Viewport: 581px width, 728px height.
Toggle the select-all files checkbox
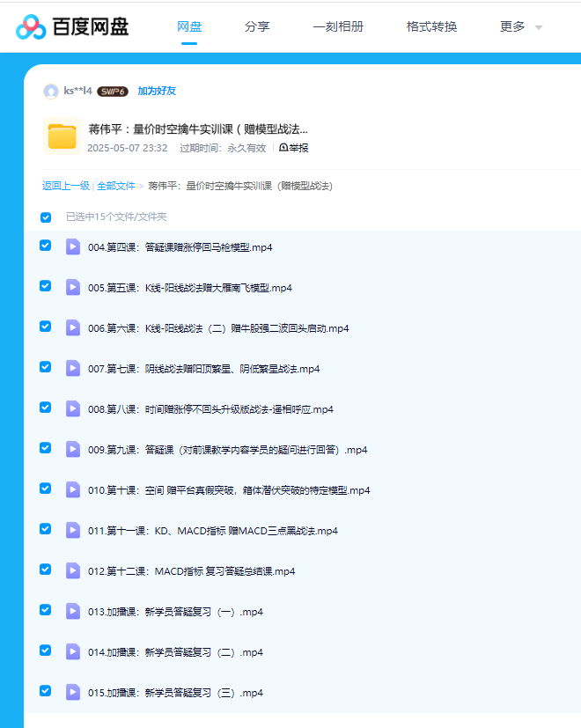point(46,217)
